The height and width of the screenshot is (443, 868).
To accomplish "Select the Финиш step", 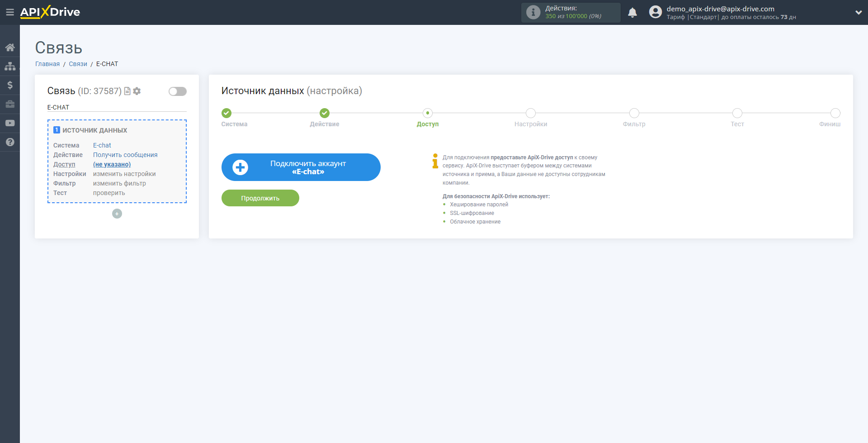I will 835,113.
